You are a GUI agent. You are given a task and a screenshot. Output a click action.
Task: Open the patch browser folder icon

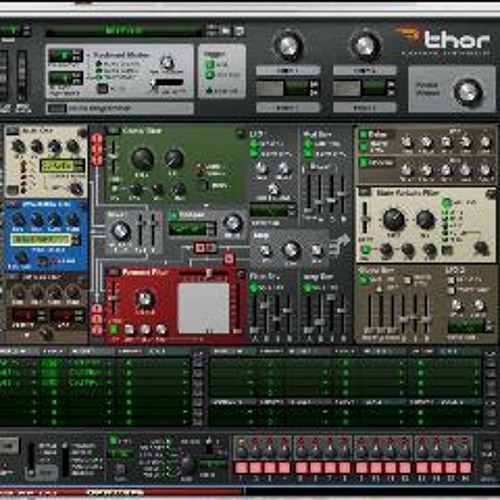click(x=226, y=31)
